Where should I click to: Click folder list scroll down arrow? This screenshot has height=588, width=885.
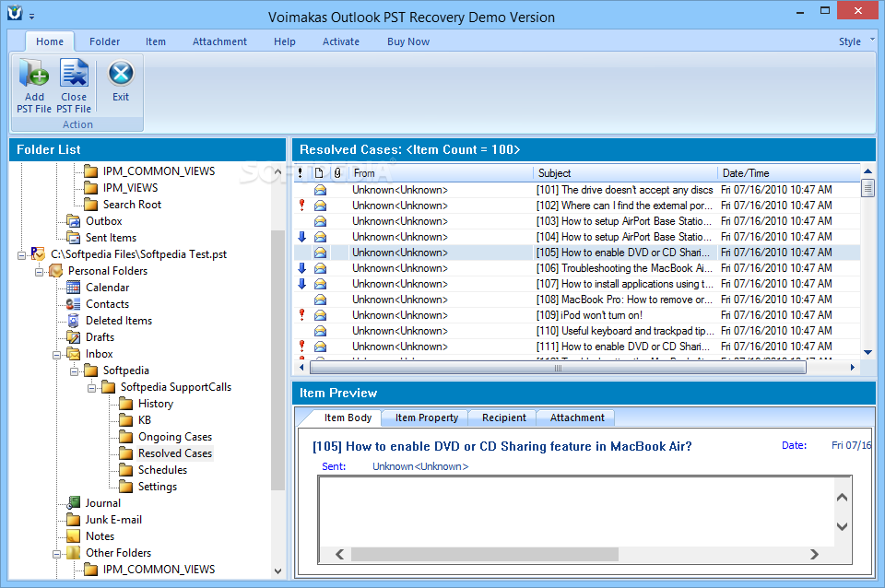tap(277, 571)
